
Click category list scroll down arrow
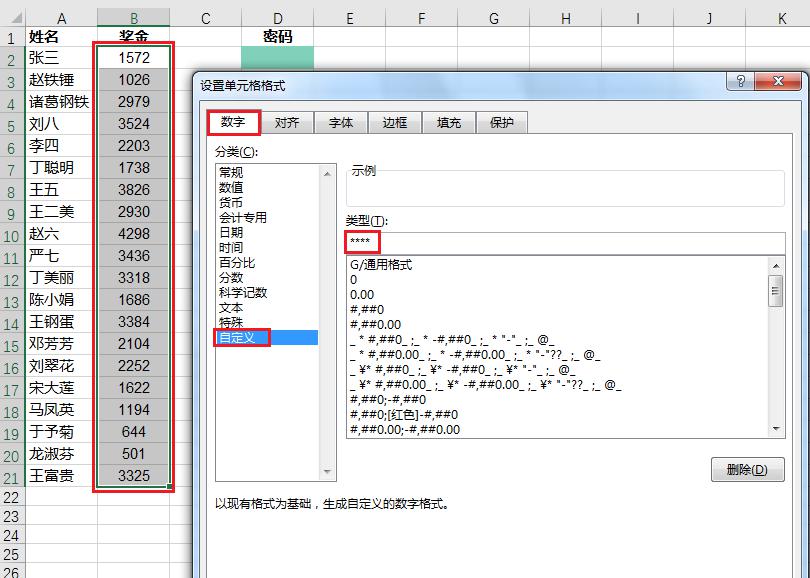pyautogui.click(x=327, y=472)
